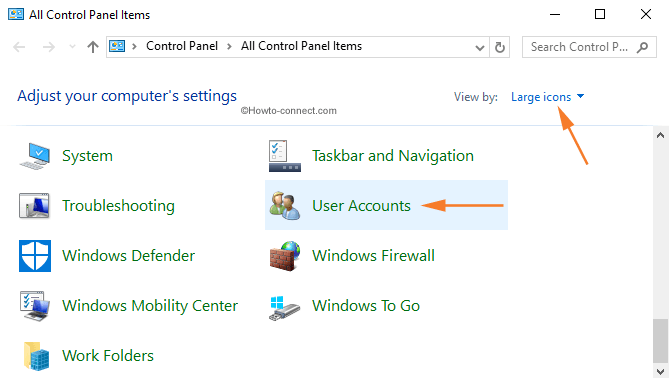Open the Windows To Go link
Screen dimensions: 669x378
tap(366, 305)
